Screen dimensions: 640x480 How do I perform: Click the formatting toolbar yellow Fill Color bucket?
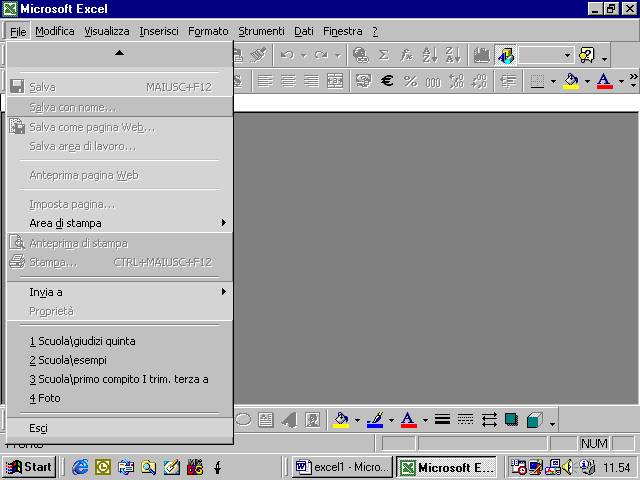click(x=571, y=81)
